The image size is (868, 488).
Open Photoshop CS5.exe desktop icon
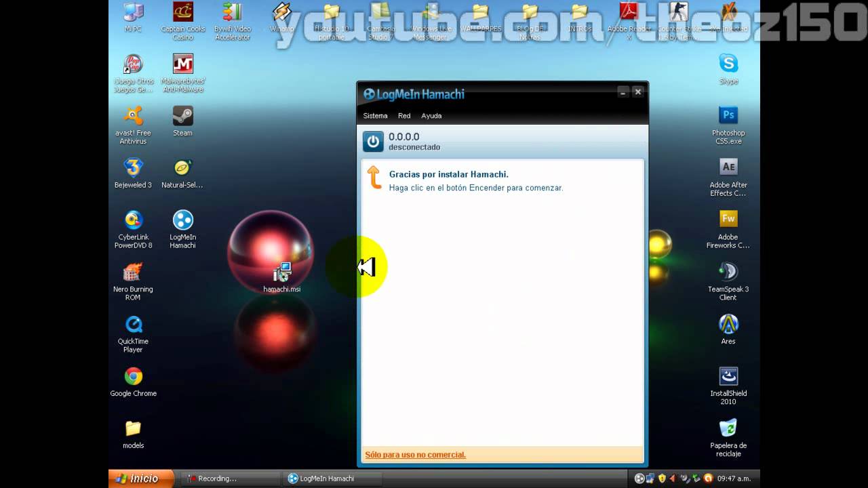[x=728, y=125]
